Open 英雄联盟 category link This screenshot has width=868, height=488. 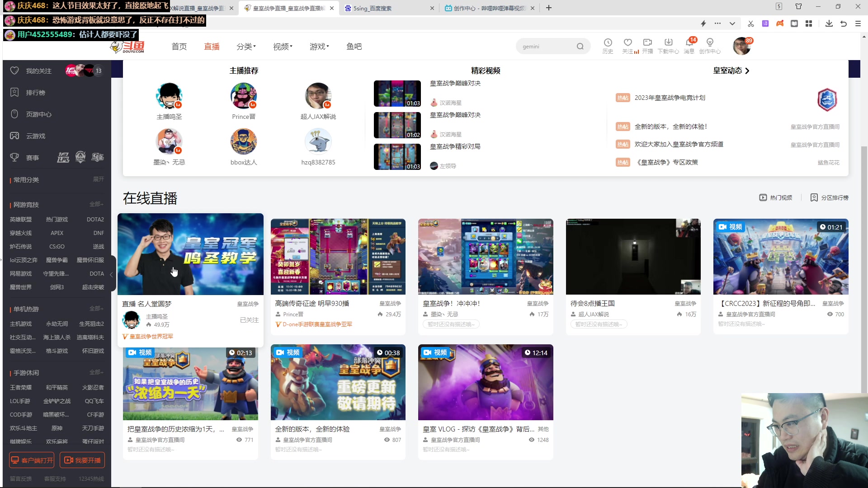coord(21,220)
